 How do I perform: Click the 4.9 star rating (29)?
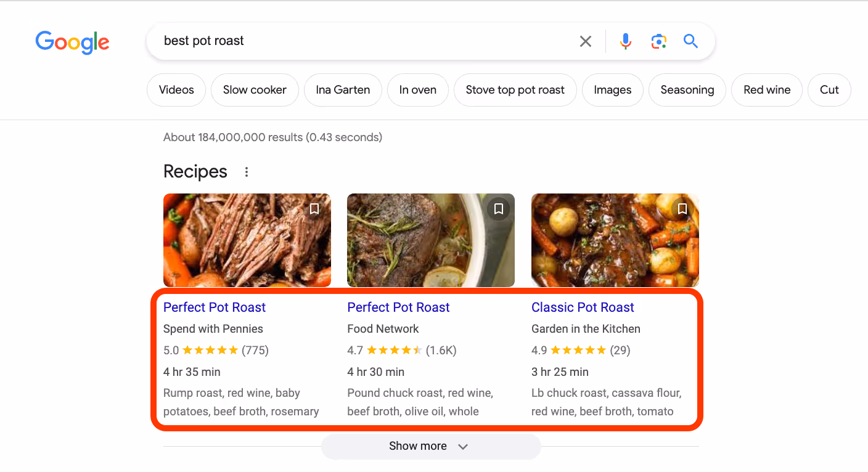pos(581,351)
